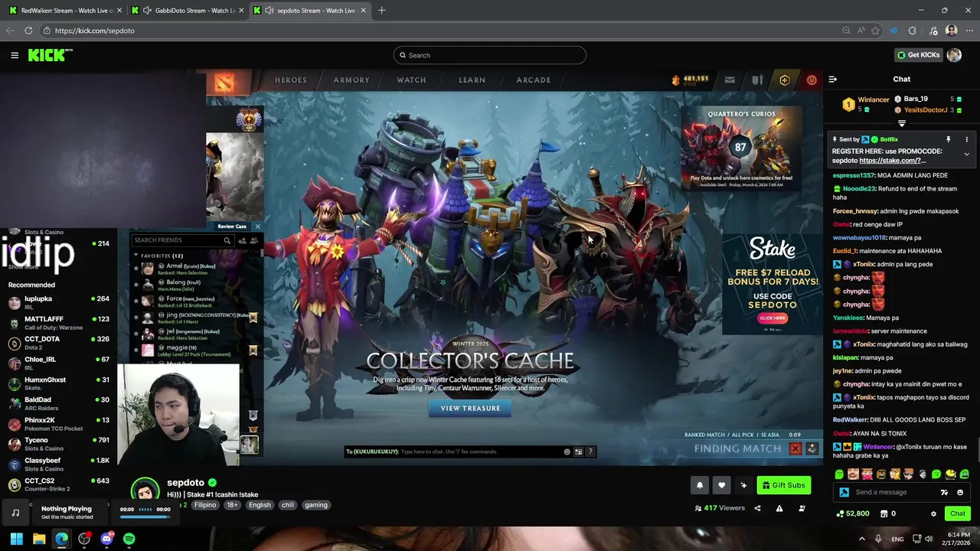Add this page to browser favorites
Viewport: 980px width, 551px height.
875,31
